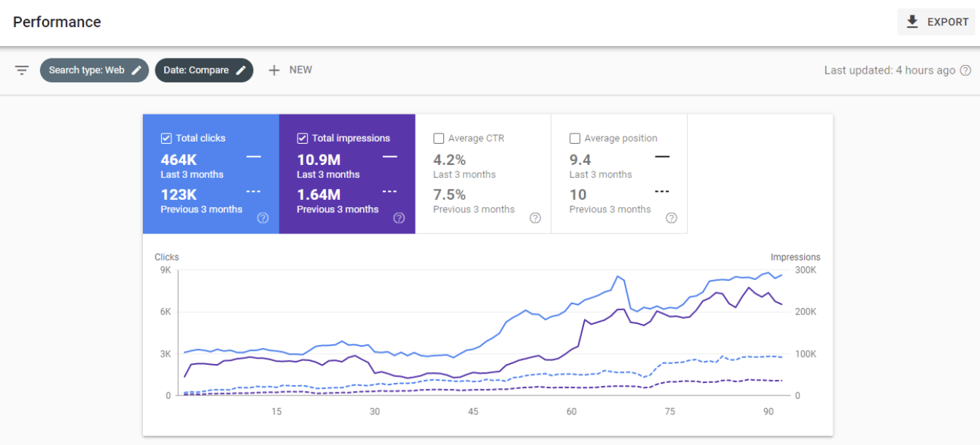Open the help icon in the Average position card
Viewport: 980px width, 445px height.
coord(672,217)
